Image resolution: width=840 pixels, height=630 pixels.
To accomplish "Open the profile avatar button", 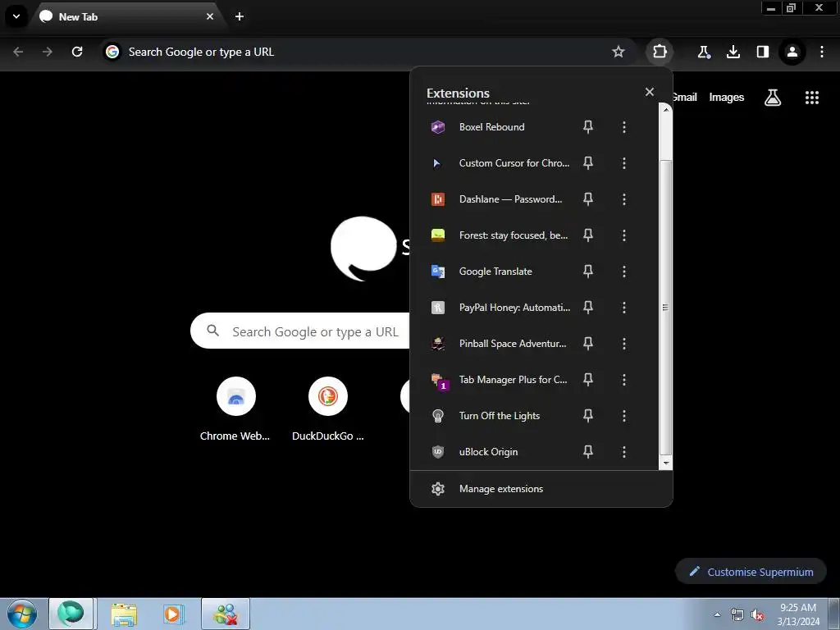I will coord(792,52).
